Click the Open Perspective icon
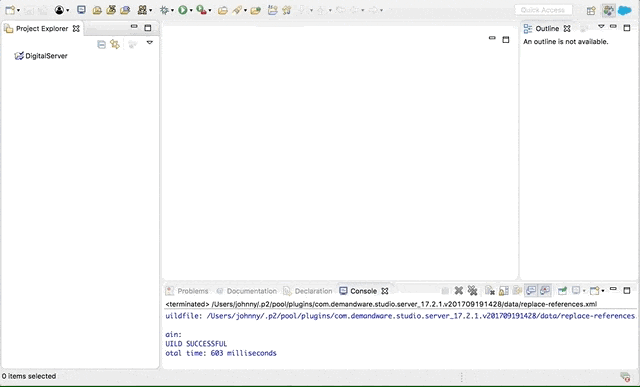640x387 pixels. [x=591, y=11]
